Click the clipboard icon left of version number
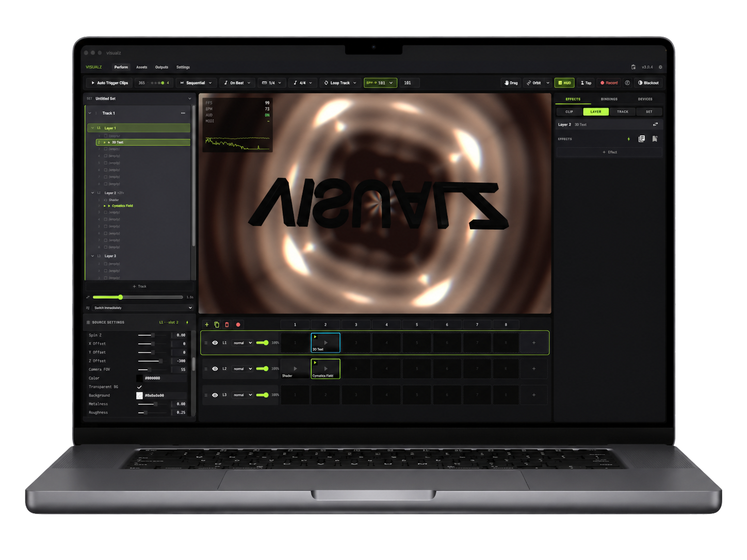Image resolution: width=747 pixels, height=560 pixels. coord(634,67)
